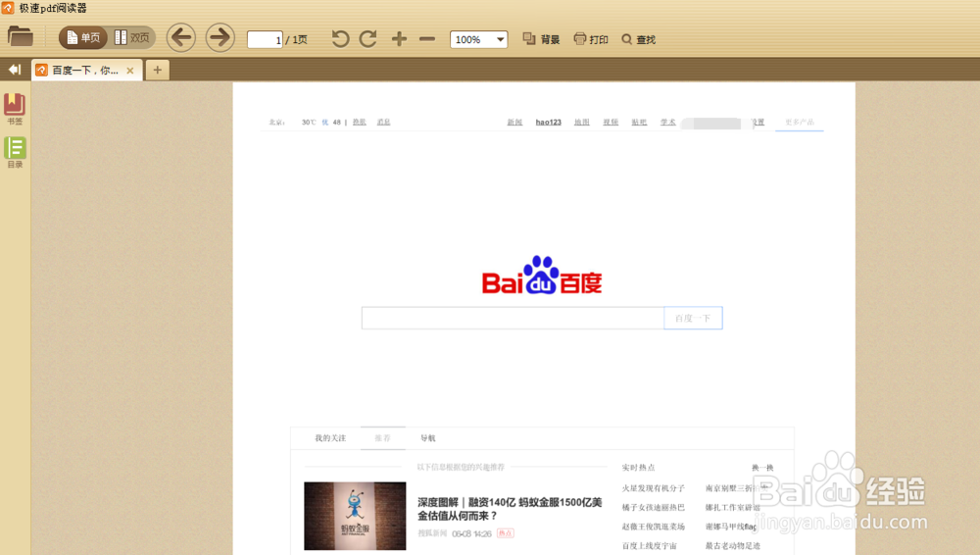Select the 推荐 tab
Image resolution: width=980 pixels, height=555 pixels.
click(x=382, y=438)
